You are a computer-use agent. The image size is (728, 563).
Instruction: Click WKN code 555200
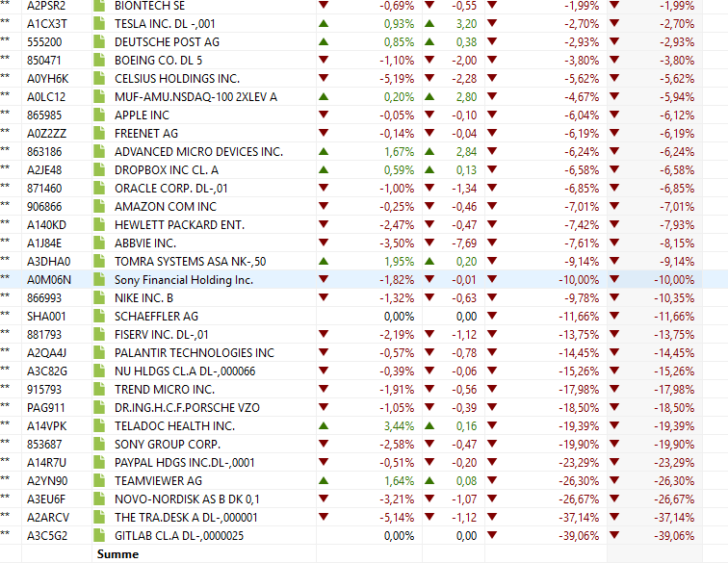[x=44, y=41]
